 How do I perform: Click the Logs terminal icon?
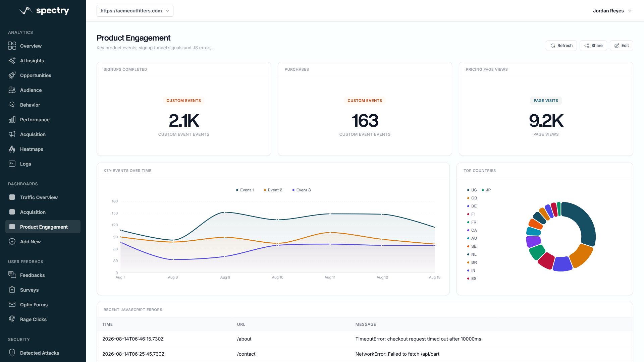pyautogui.click(x=12, y=164)
